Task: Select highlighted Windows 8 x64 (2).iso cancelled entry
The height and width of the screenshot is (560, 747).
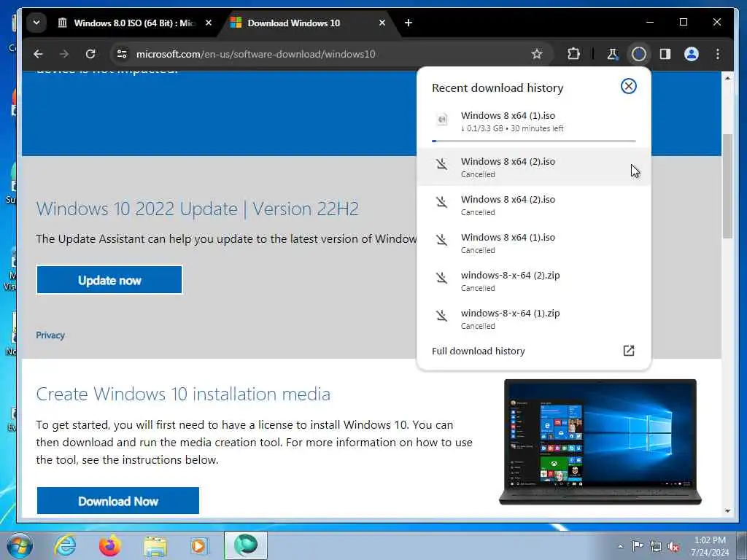Action: tap(533, 167)
